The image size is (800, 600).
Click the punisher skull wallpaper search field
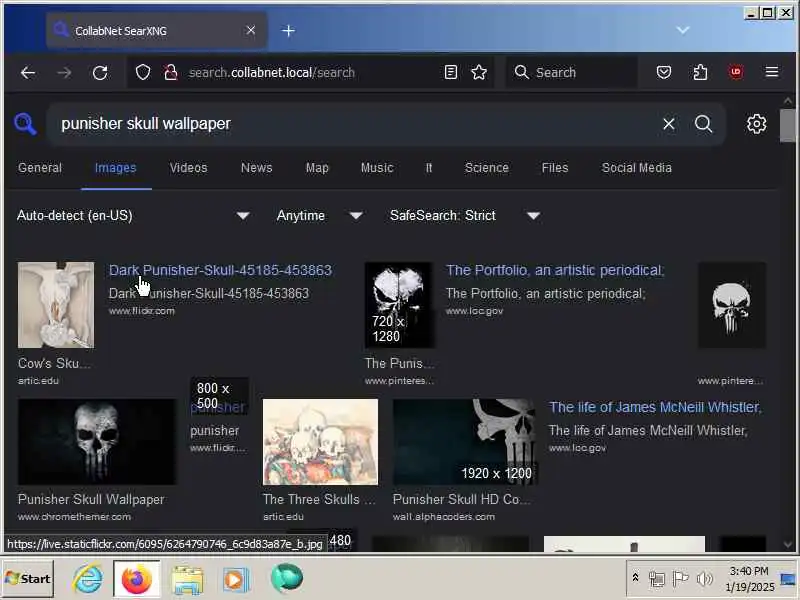click(x=352, y=123)
